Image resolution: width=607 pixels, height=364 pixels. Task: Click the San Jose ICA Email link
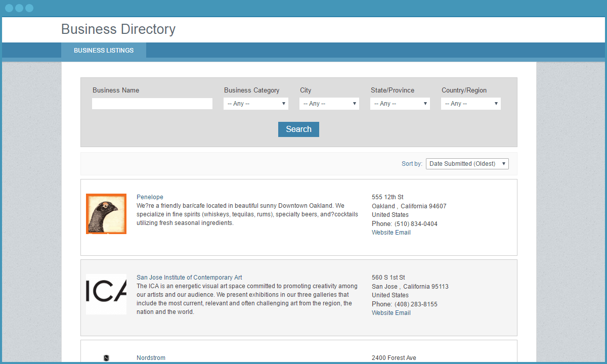click(x=403, y=313)
